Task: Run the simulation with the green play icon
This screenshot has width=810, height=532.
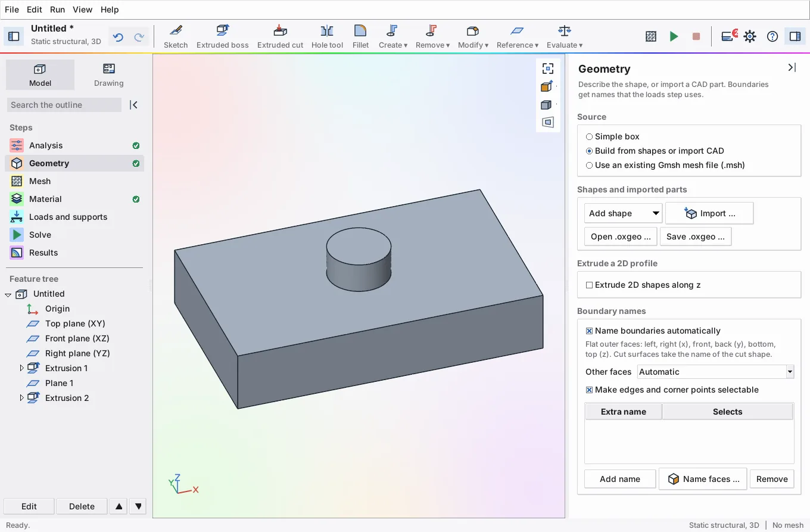Action: [674, 36]
